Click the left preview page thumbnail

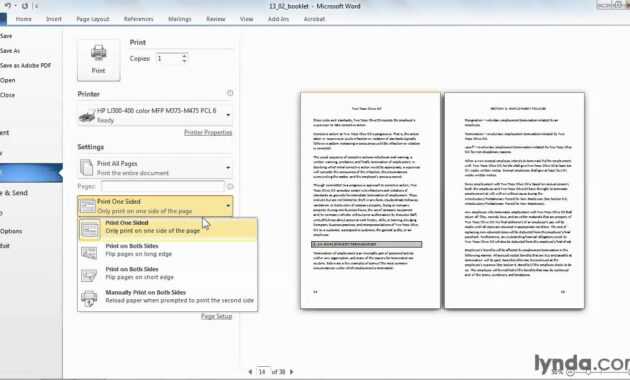point(370,200)
